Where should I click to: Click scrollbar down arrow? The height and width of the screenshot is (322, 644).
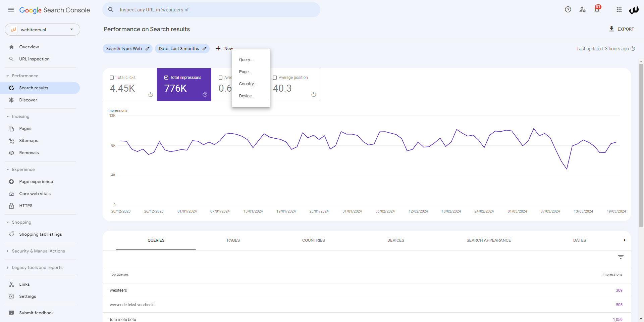[641, 319]
